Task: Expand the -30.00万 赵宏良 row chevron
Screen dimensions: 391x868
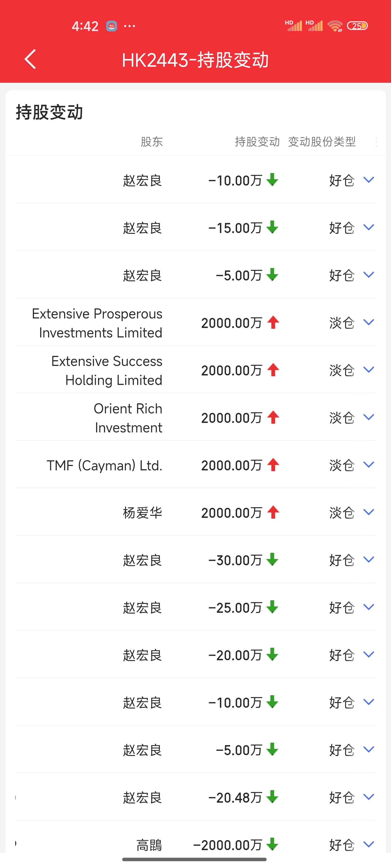Action: pos(369,560)
